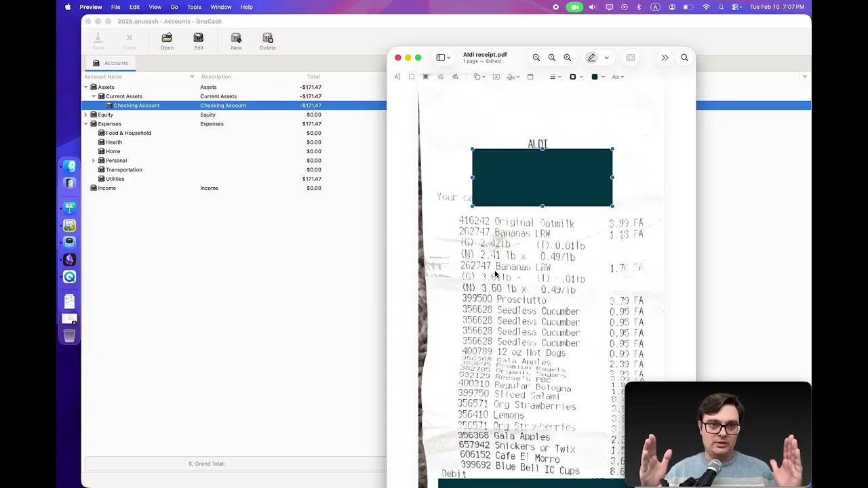Screen dimensions: 868x488
Task: Zoom in on the Aldi receipt
Action: pyautogui.click(x=568, y=58)
